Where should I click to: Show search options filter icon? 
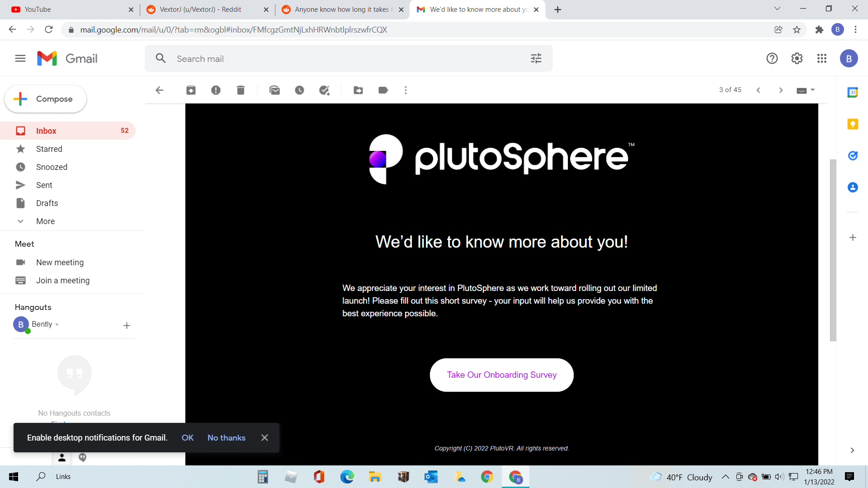(x=536, y=58)
